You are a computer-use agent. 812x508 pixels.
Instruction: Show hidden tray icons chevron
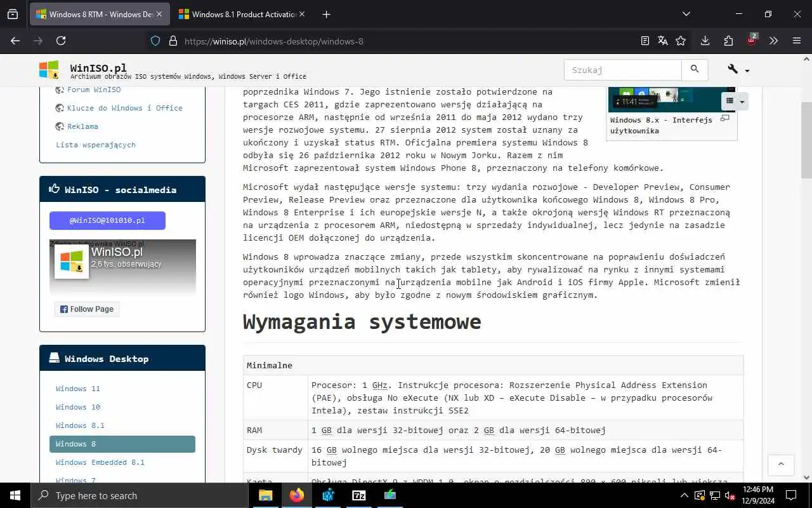click(684, 495)
